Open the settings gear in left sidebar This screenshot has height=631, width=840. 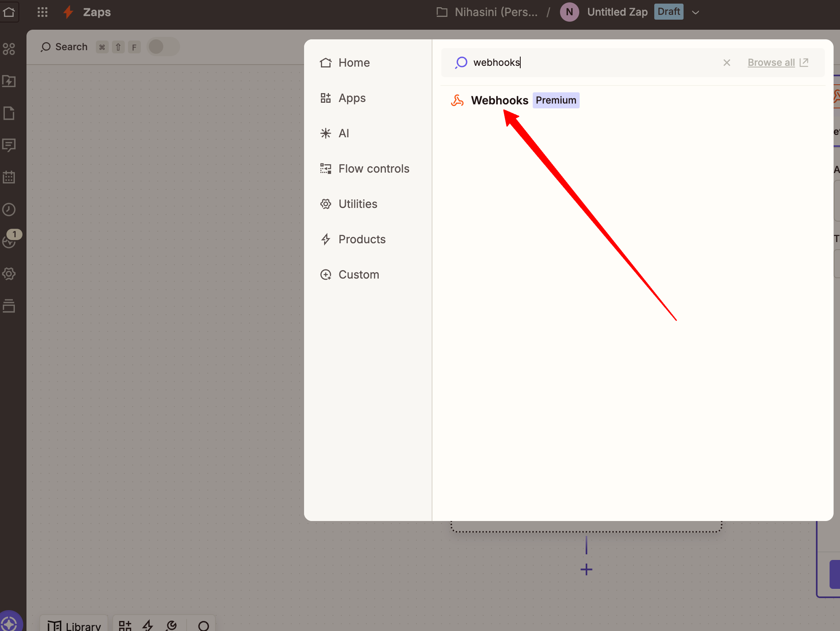click(x=9, y=274)
